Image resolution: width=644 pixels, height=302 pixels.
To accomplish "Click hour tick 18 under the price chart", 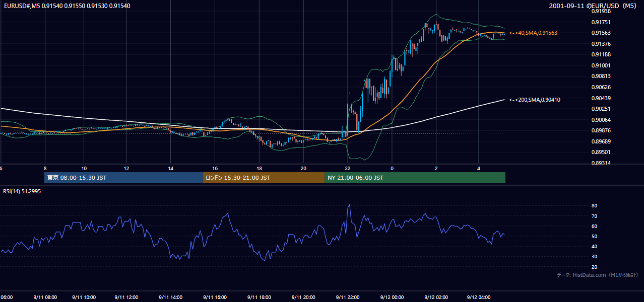I will [259, 168].
